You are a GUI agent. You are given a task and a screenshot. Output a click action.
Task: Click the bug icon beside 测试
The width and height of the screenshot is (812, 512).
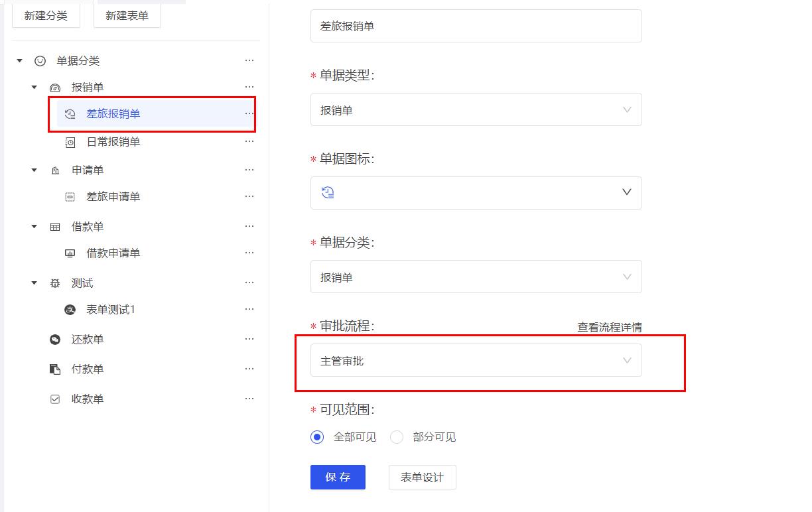(x=55, y=283)
